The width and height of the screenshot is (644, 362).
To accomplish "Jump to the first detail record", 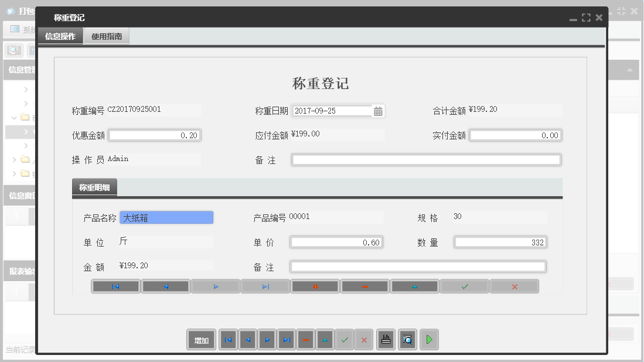I will coord(115,286).
